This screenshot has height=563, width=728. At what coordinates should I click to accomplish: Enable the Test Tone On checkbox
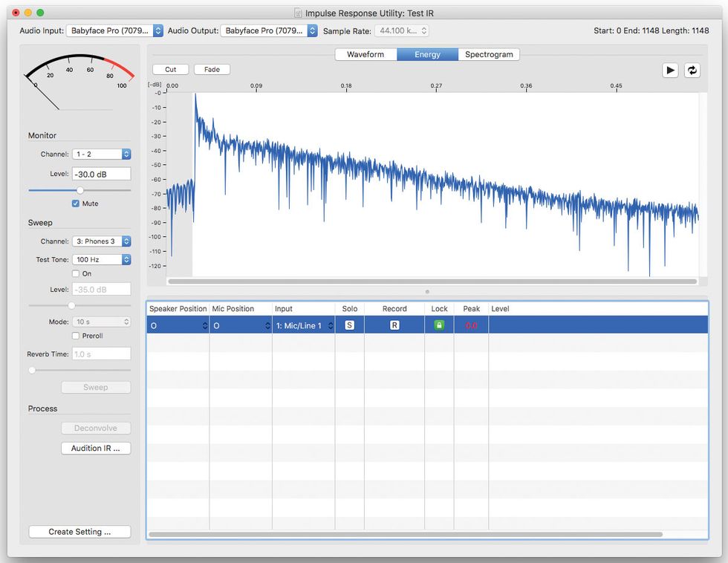[x=76, y=274]
